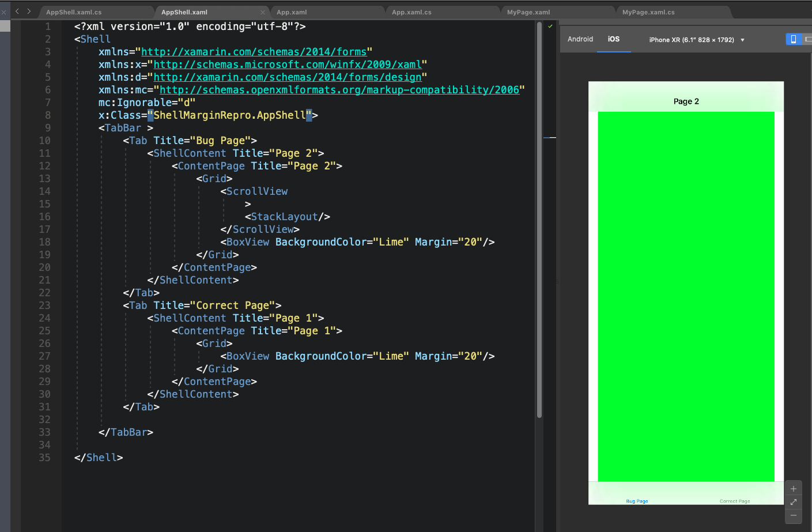Screen dimensions: 812x532
Task: Tap Bug Page in the preview tab bar
Action: pyautogui.click(x=636, y=501)
